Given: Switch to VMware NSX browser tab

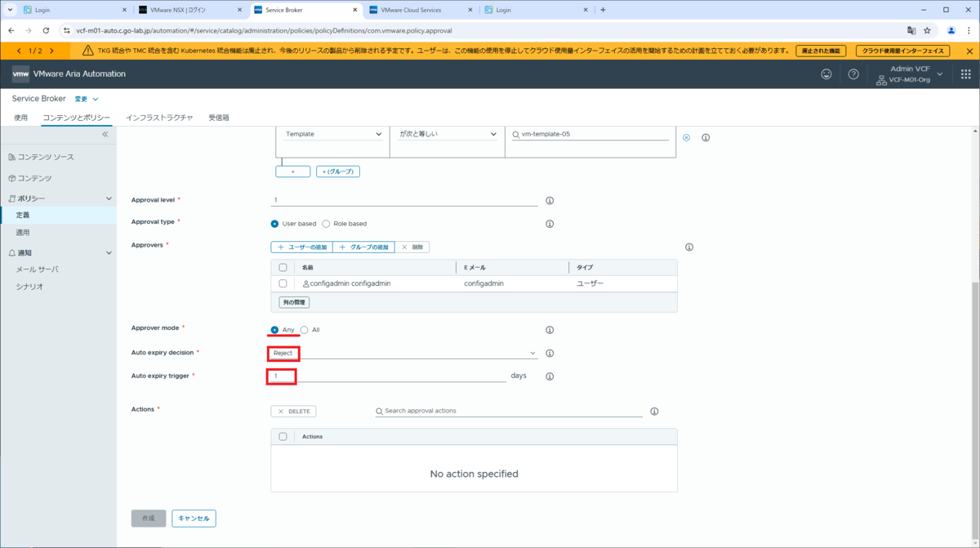Looking at the screenshot, I should [x=189, y=10].
